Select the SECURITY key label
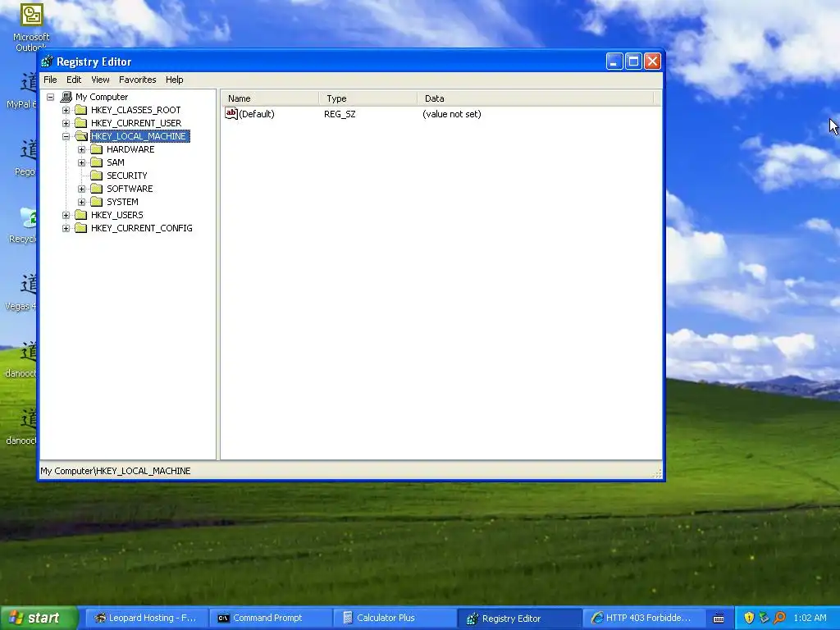 pyautogui.click(x=126, y=176)
